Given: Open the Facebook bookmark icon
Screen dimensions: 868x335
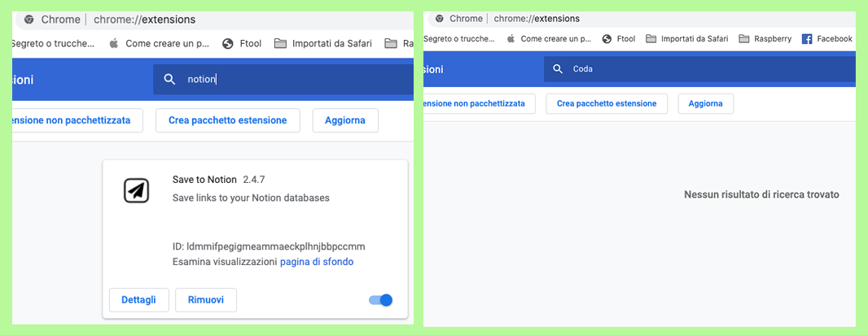Looking at the screenshot, I should pos(807,38).
